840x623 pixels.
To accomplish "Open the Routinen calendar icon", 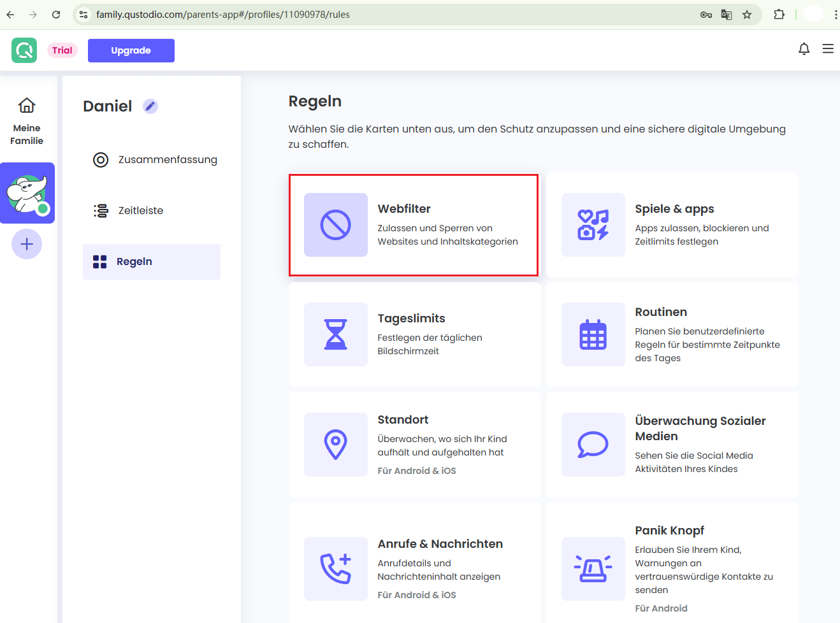I will tap(593, 334).
